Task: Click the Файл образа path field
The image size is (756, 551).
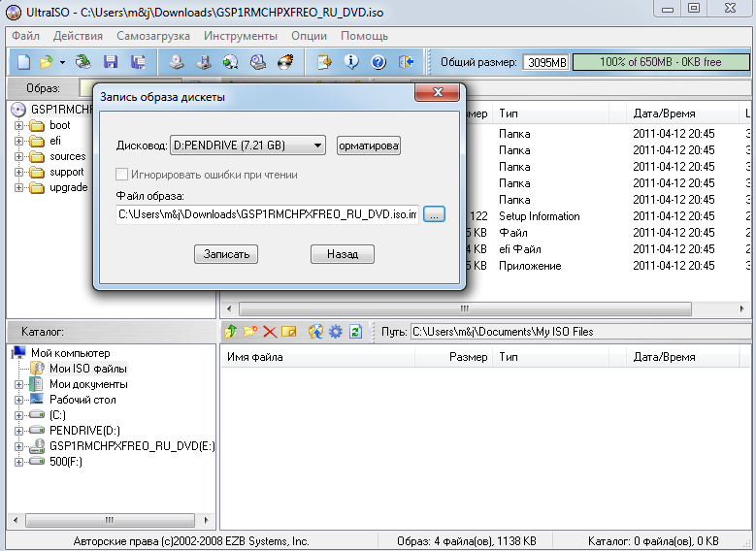Action: (x=267, y=214)
